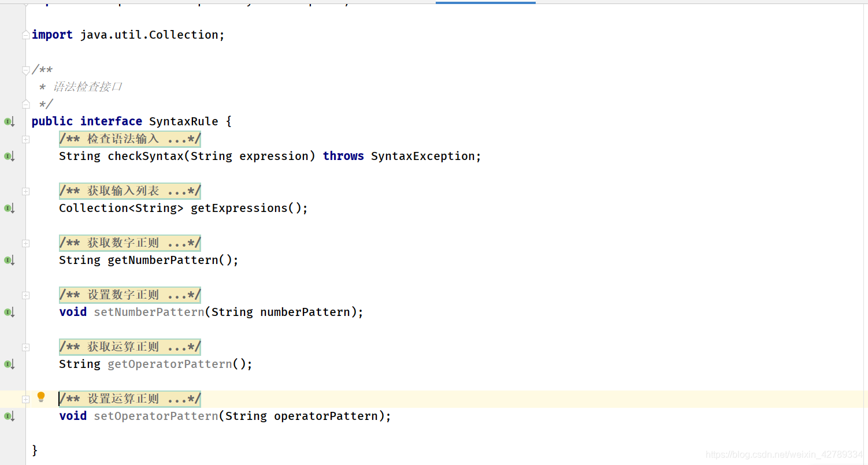This screenshot has width=868, height=465.
Task: Click the expression parameter of checkSyntax
Action: [274, 156]
